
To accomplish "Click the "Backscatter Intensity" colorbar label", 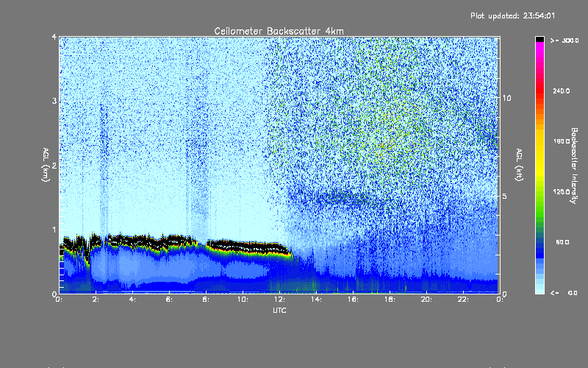I will (x=574, y=166).
